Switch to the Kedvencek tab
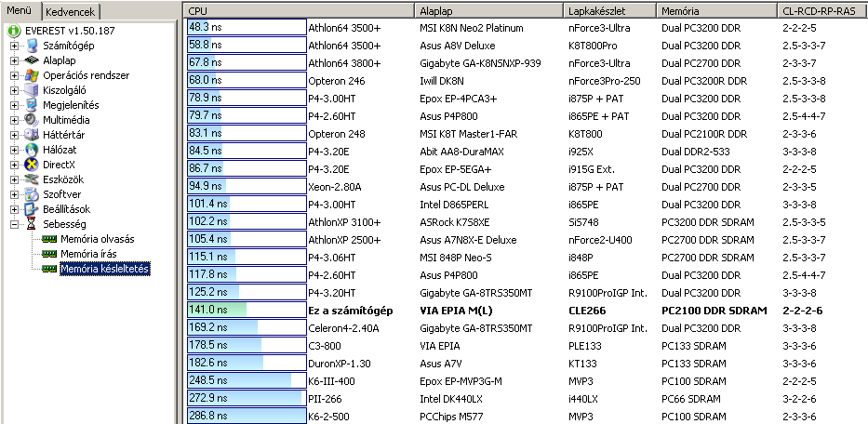The width and height of the screenshot is (868, 424). (x=71, y=12)
